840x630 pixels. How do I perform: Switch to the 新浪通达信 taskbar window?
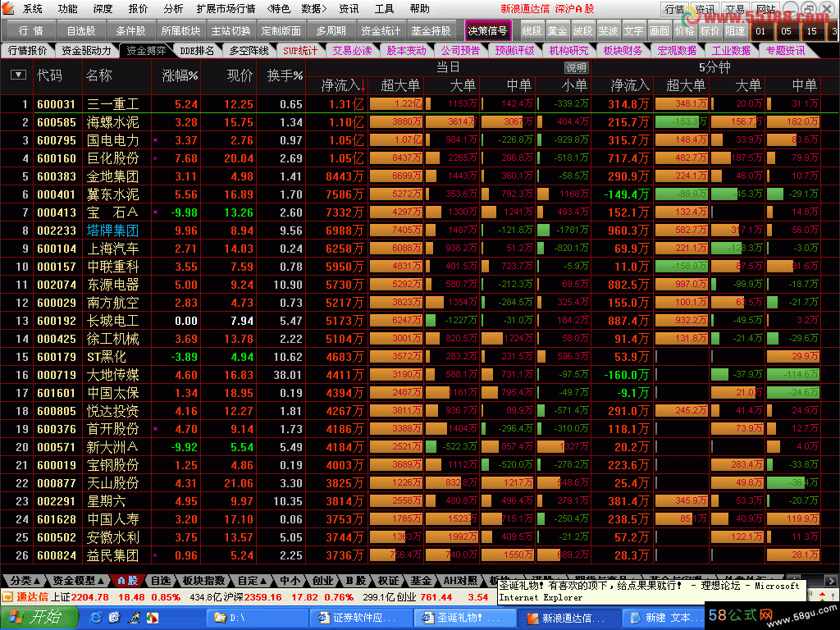569,619
